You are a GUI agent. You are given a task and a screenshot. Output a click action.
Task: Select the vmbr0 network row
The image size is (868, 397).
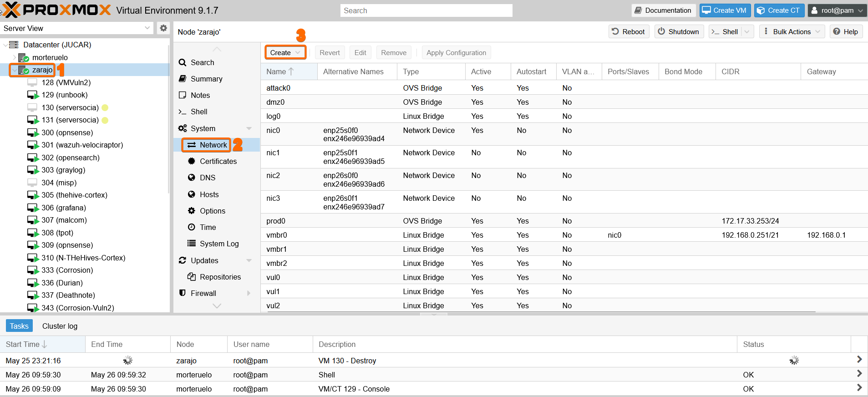(x=564, y=235)
